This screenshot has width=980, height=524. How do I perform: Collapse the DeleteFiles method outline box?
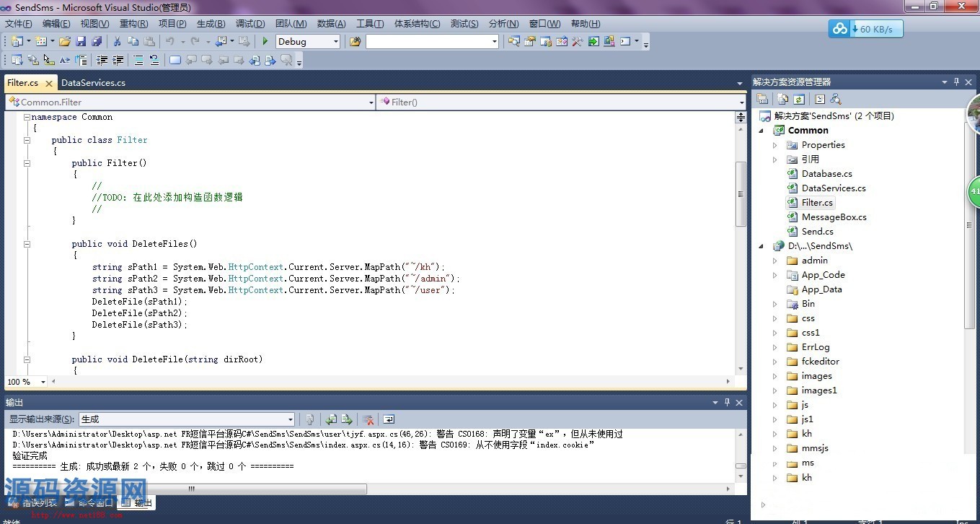27,244
